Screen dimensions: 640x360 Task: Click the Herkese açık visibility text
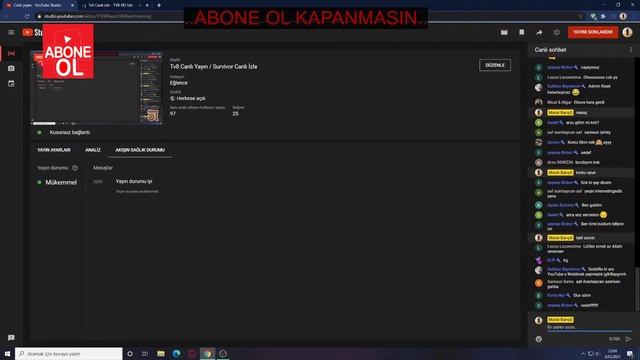pos(191,98)
